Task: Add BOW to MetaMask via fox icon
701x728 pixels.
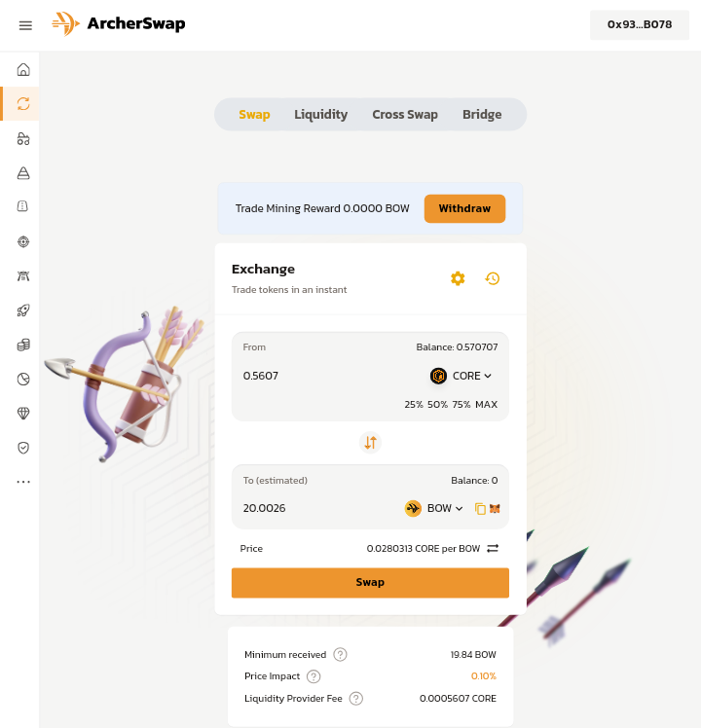Action: 495,509
